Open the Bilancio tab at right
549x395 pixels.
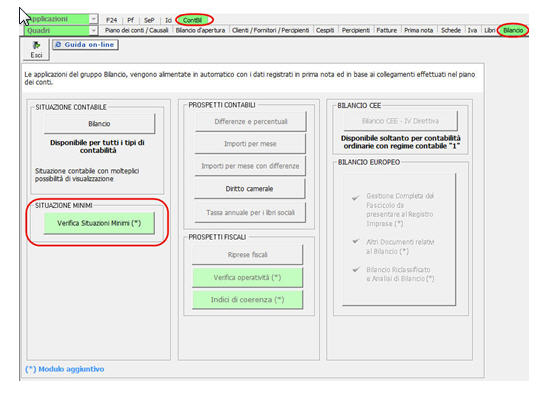(x=513, y=30)
